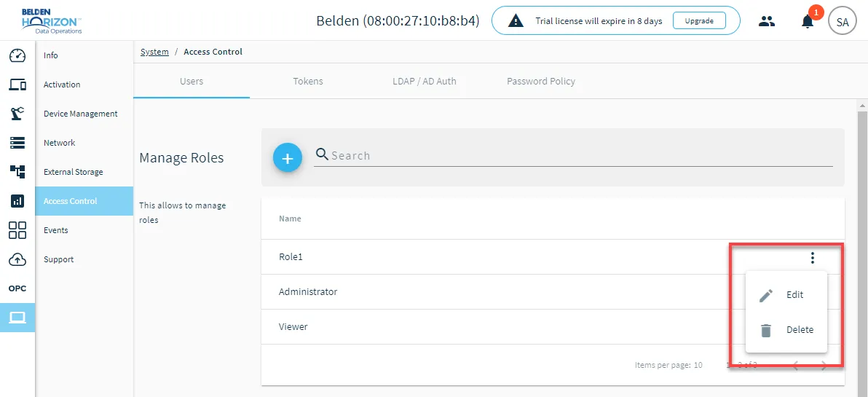
Task: Open Activation in the system menu
Action: [x=84, y=84]
